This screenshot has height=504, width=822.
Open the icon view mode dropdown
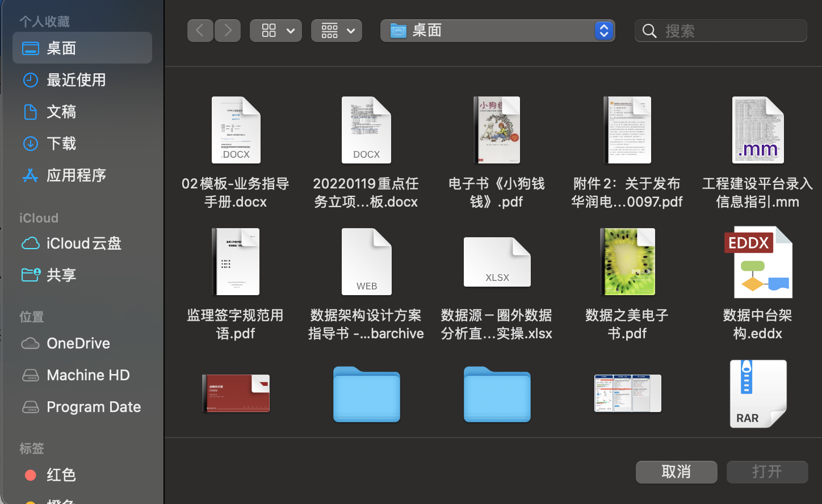[x=276, y=31]
